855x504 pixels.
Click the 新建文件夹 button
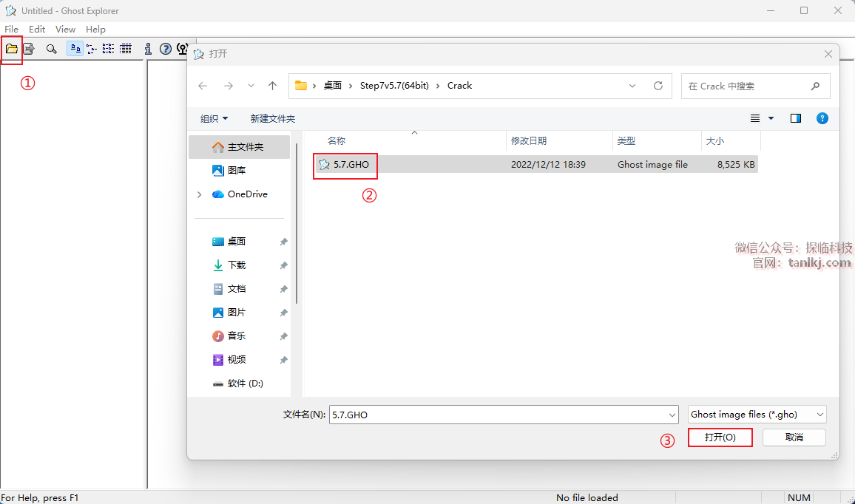pyautogui.click(x=273, y=118)
